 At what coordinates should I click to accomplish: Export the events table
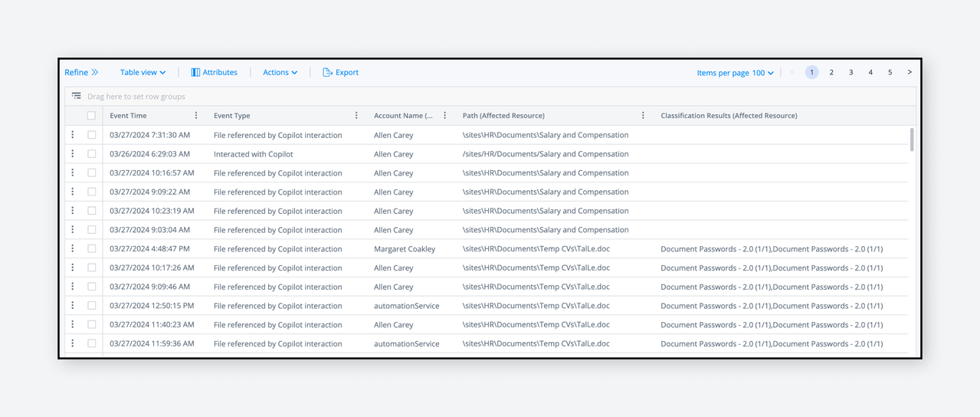pyautogui.click(x=341, y=72)
